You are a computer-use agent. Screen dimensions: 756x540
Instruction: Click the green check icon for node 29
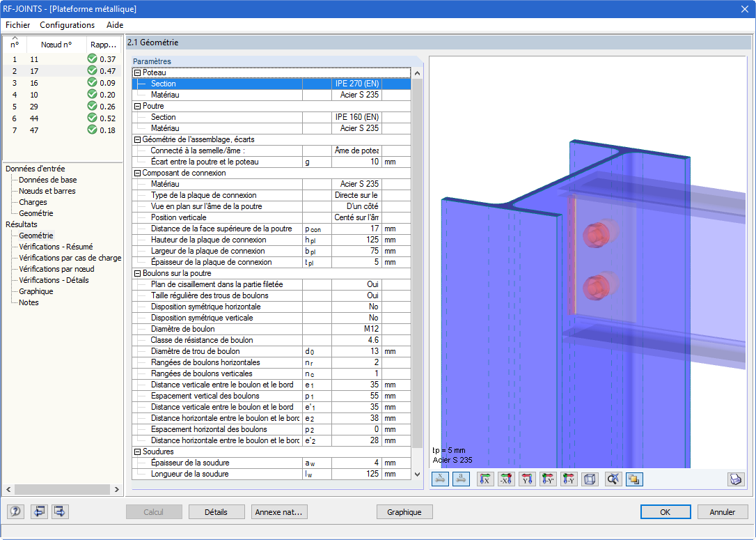[x=92, y=106]
